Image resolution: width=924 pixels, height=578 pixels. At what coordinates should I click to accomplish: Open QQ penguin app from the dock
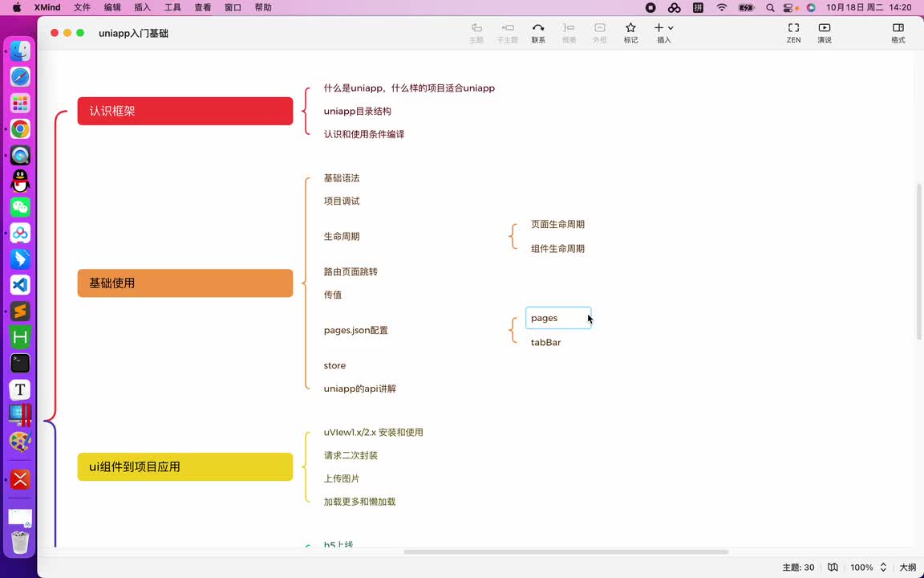tap(20, 181)
